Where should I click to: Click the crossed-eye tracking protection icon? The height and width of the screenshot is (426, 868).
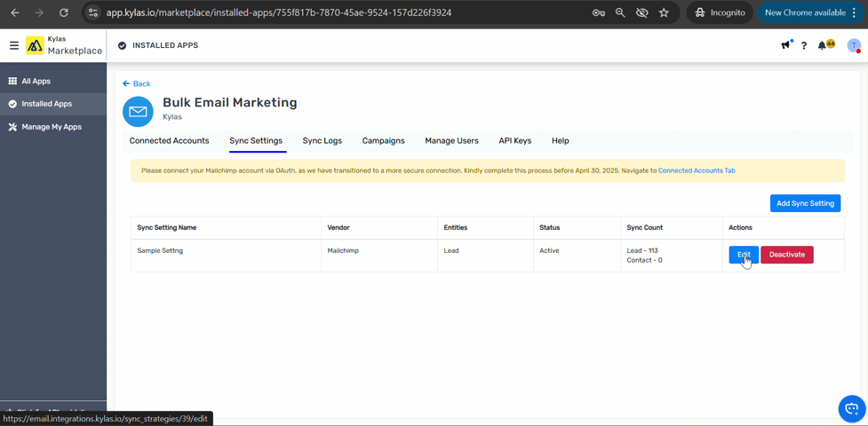[642, 12]
